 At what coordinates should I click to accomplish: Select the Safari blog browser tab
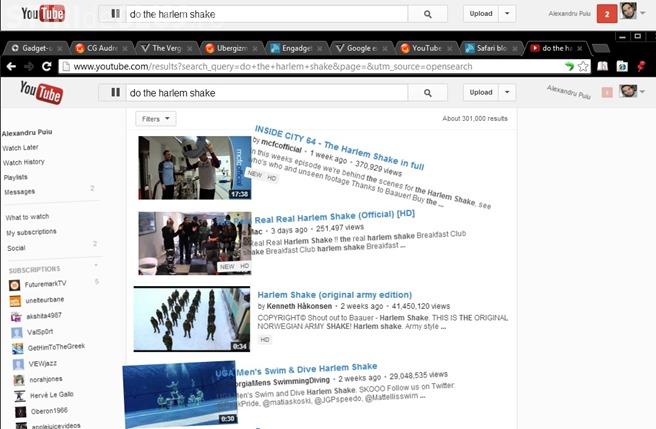490,47
